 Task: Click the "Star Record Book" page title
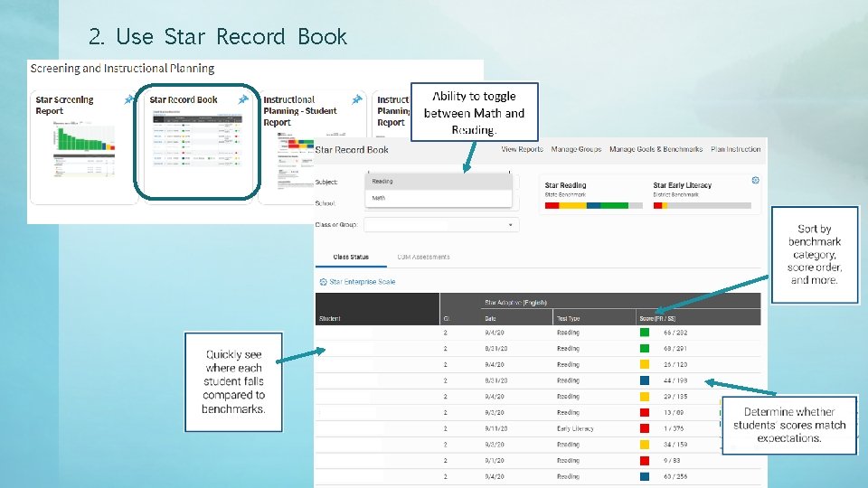[x=352, y=150]
